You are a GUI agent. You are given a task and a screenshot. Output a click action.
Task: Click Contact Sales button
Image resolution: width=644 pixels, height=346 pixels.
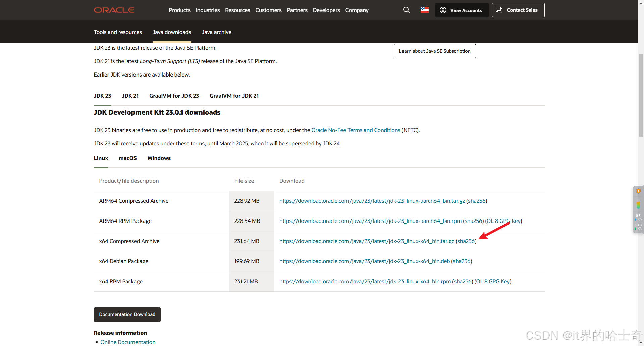(518, 10)
